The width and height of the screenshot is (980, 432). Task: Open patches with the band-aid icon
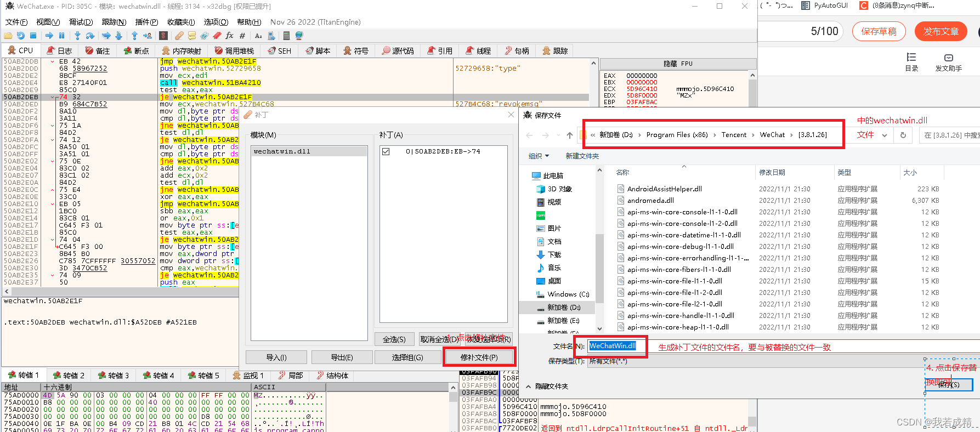[179, 36]
